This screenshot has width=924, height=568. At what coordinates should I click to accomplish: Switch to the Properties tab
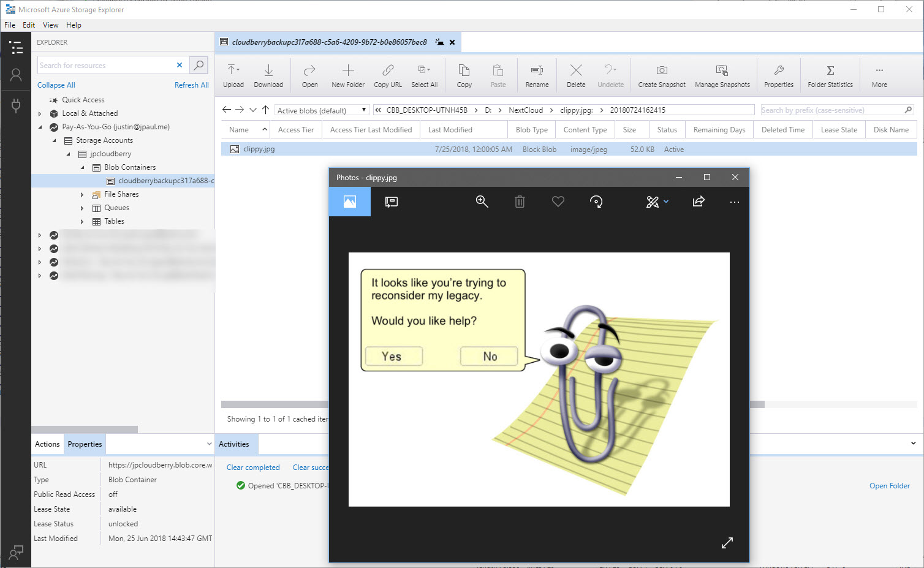[85, 444]
